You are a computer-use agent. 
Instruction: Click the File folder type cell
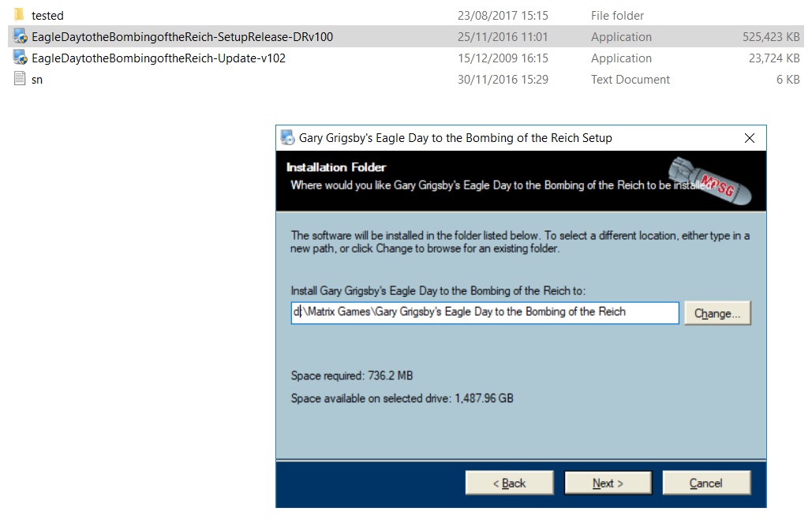coord(617,16)
